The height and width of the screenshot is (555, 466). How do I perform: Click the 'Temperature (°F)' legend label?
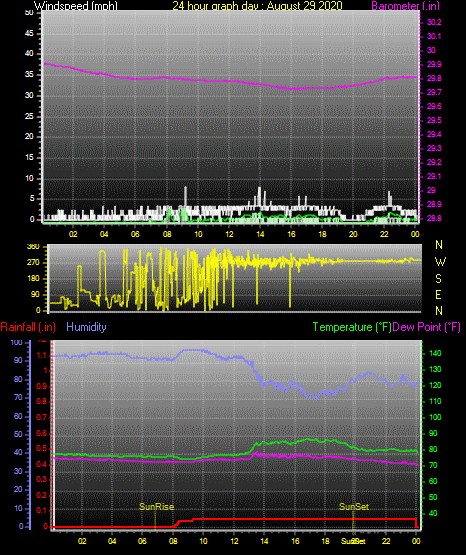(x=352, y=327)
